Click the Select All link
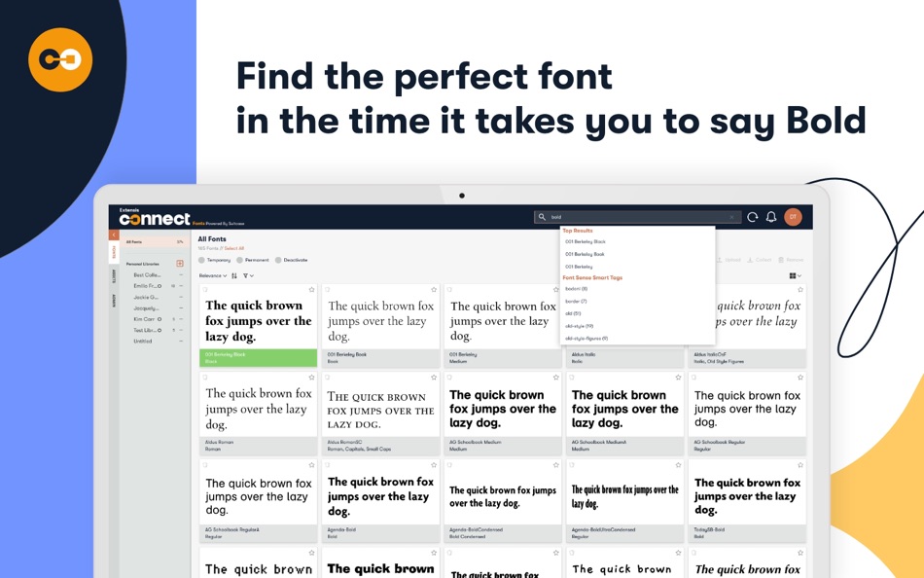This screenshot has height=578, width=924. [234, 248]
